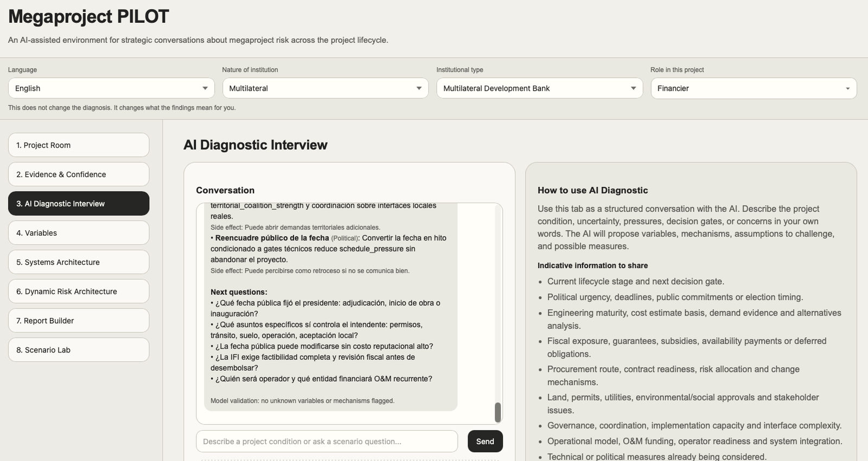Click the Send button

tap(485, 441)
